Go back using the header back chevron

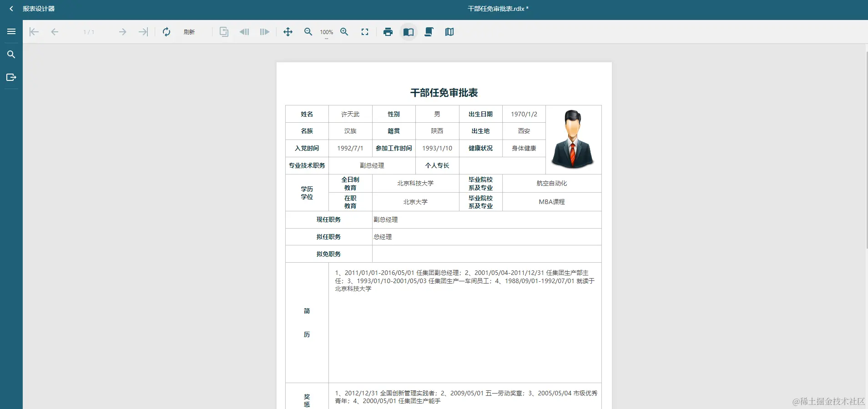coord(11,9)
